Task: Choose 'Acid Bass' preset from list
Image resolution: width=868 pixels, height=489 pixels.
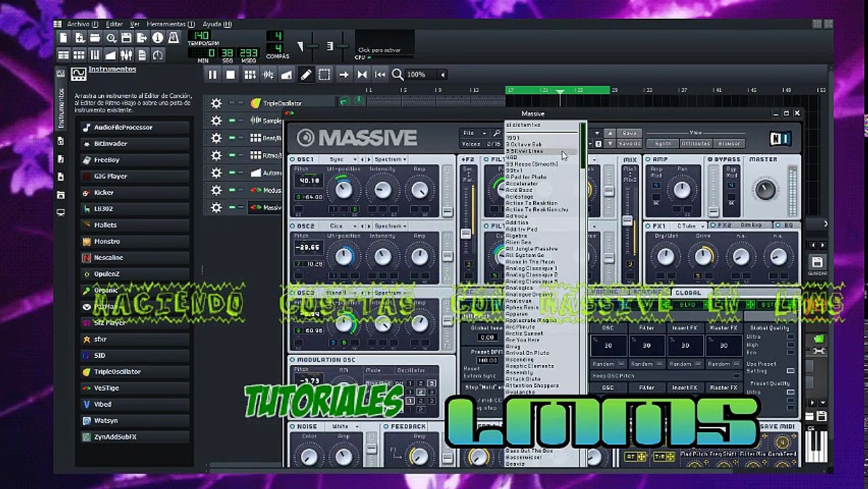Action: click(x=518, y=190)
